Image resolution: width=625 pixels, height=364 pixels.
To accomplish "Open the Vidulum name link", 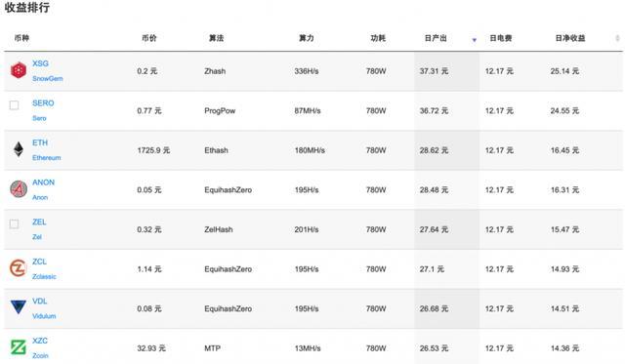I will [44, 316].
